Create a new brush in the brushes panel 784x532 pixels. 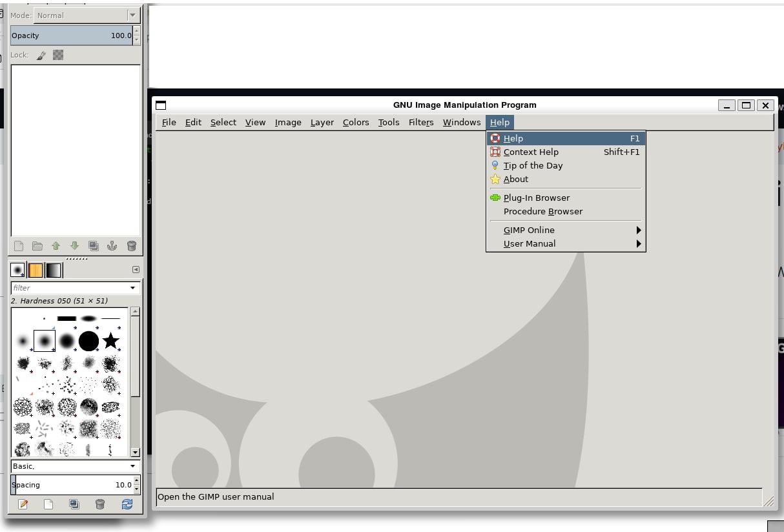pyautogui.click(x=48, y=504)
